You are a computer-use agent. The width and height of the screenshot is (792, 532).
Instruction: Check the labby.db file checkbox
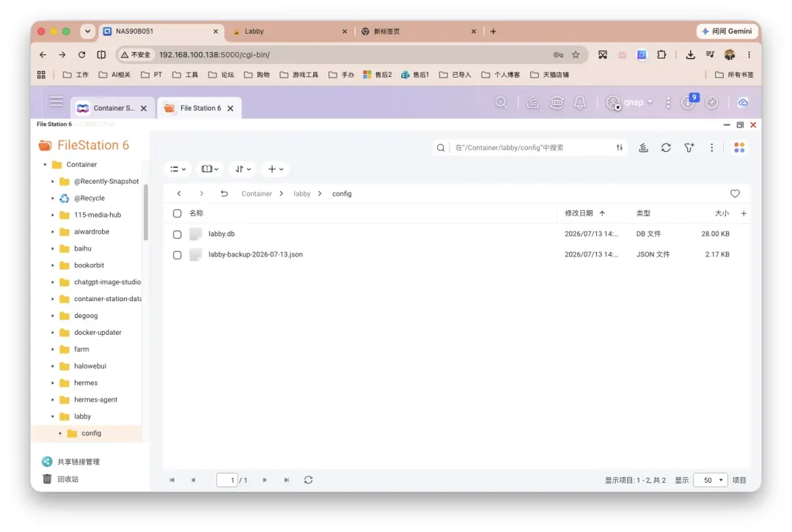pos(177,234)
